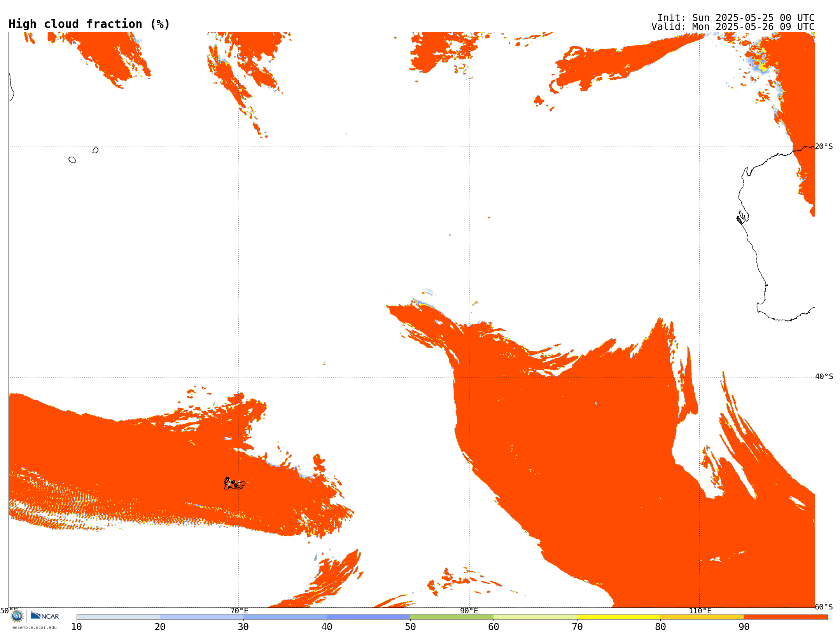
Task: Click the 110°E longitude label
Action: tap(700, 611)
